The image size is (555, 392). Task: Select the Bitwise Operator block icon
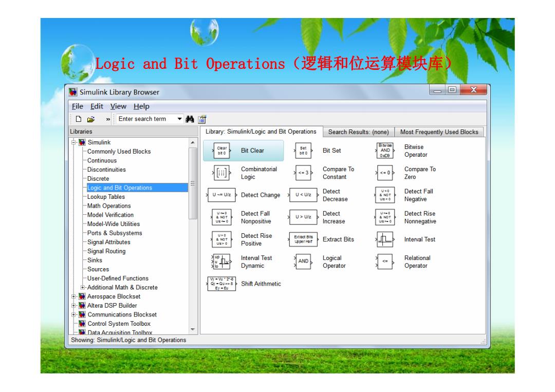pyautogui.click(x=385, y=151)
